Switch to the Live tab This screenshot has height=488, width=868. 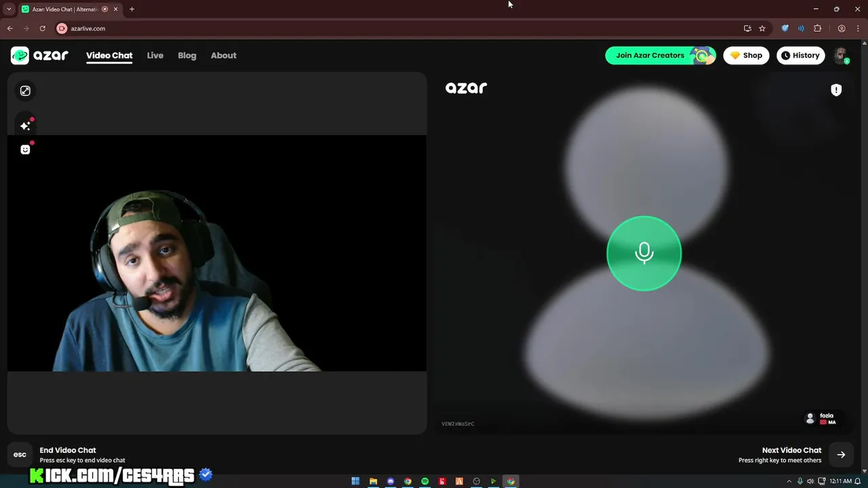155,56
